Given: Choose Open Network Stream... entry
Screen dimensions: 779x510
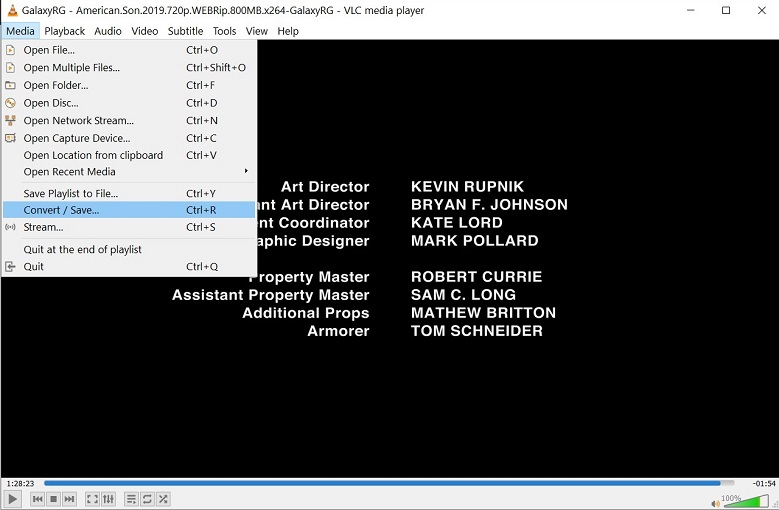Looking at the screenshot, I should click(x=129, y=121).
